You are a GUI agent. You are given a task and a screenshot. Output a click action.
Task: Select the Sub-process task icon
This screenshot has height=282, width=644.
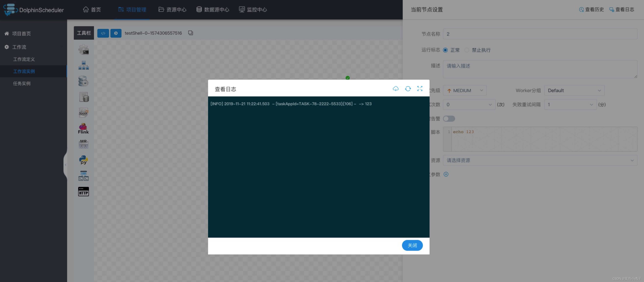(x=84, y=65)
